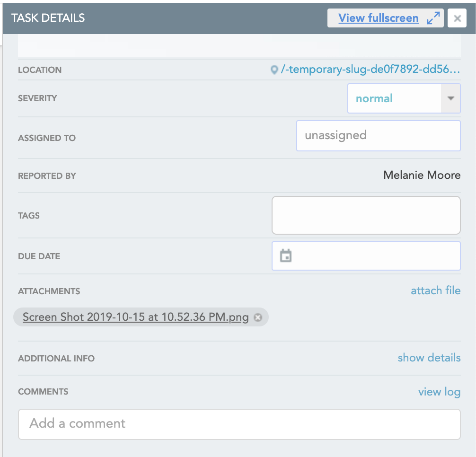The image size is (476, 457).
Task: Click the location pin icon
Action: click(274, 70)
